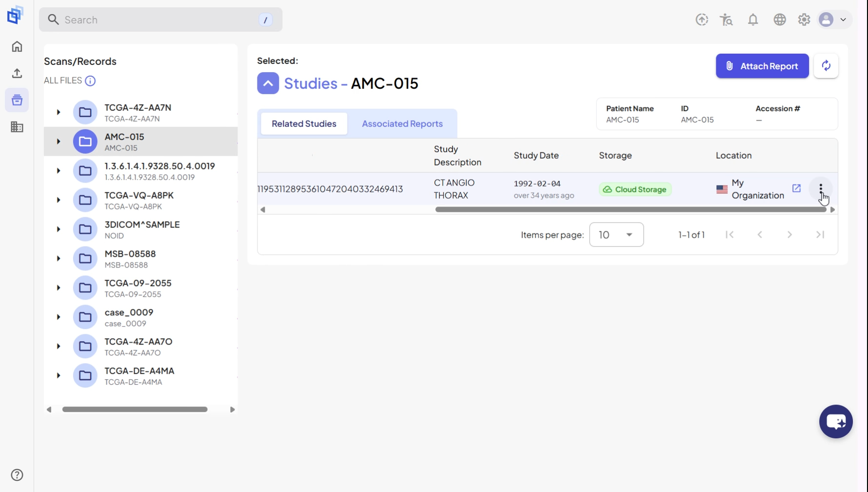
Task: Click the app logo
Action: [x=15, y=15]
